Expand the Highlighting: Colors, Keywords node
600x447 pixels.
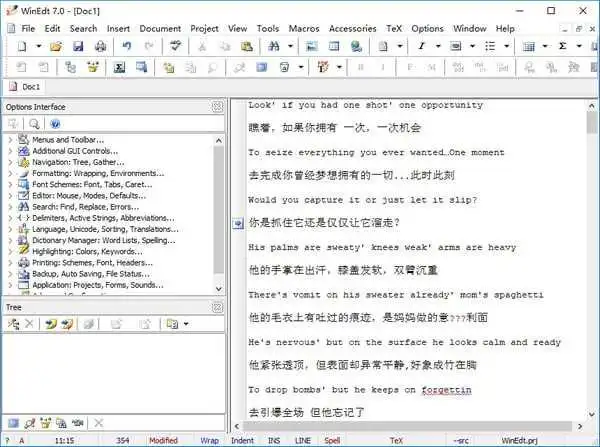point(10,251)
